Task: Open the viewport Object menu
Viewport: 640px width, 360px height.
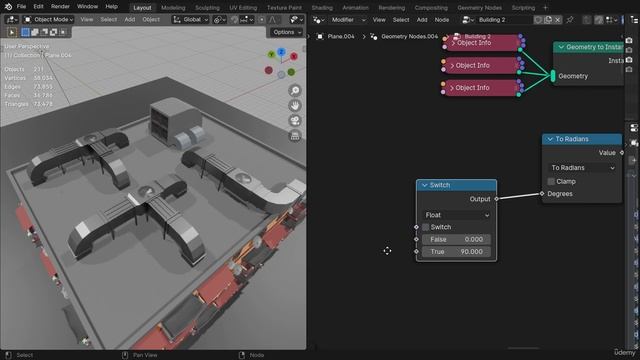Action: pyautogui.click(x=151, y=20)
